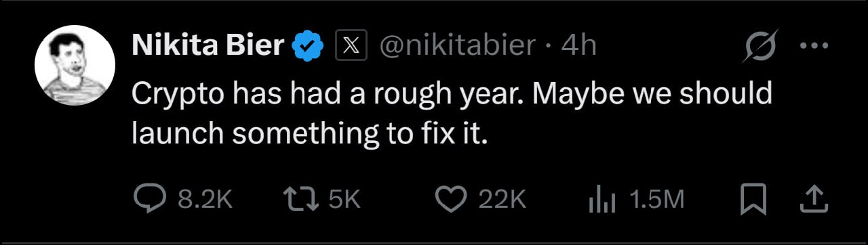Open Nikita Bier's profile picture avatar
This screenshot has height=245, width=868.
[x=75, y=66]
